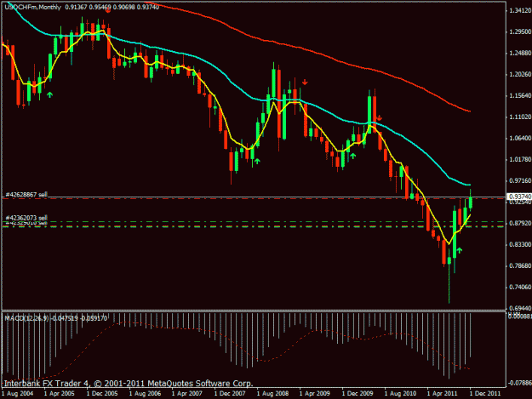Screen dimensions: 532x399
Task: Click the USDCHFm,Monthly chart title
Action: (33, 7)
